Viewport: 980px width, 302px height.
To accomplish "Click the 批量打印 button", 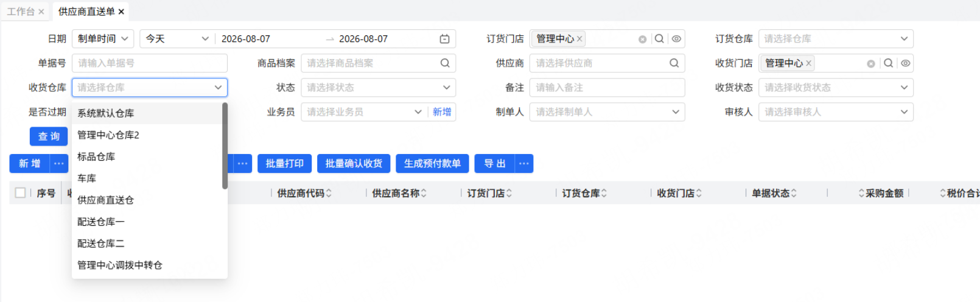I will pyautogui.click(x=285, y=164).
